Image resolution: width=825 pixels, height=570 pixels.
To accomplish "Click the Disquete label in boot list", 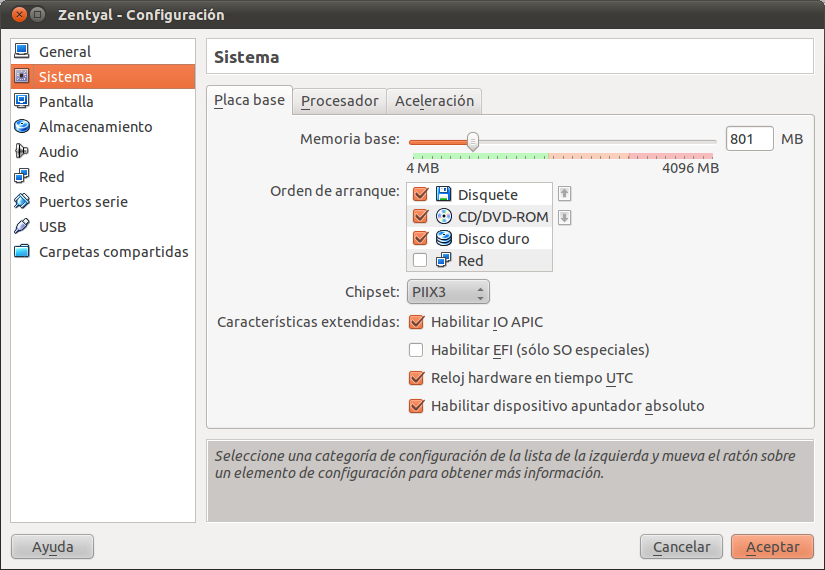I will click(488, 195).
